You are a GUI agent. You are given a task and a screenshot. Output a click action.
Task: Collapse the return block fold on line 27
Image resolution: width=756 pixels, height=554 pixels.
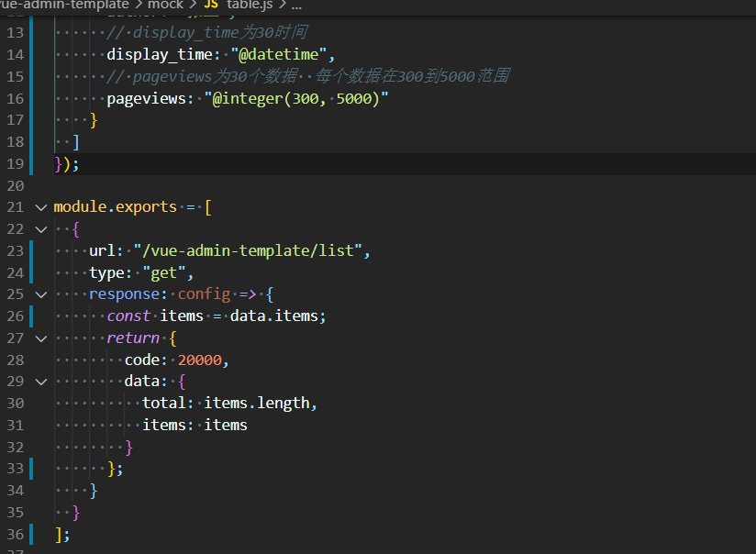(x=40, y=338)
